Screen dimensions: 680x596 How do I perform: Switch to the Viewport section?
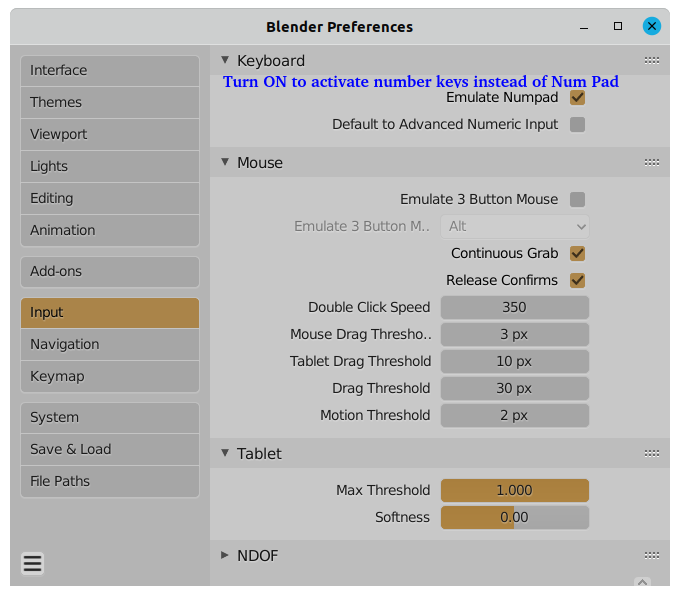pyautogui.click(x=110, y=134)
